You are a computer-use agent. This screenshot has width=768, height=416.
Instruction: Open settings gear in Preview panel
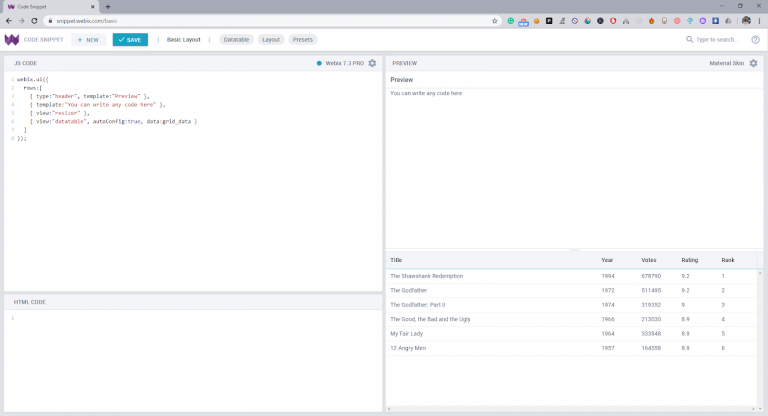(x=753, y=63)
